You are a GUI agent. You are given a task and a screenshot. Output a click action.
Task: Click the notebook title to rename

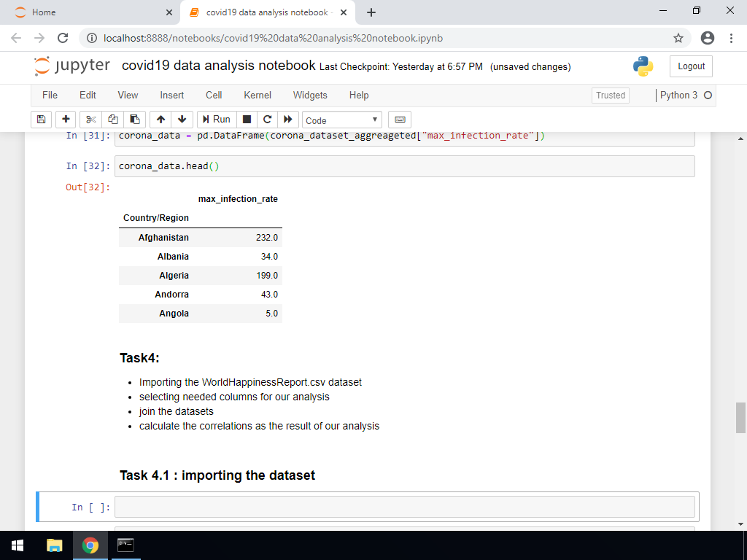[219, 65]
